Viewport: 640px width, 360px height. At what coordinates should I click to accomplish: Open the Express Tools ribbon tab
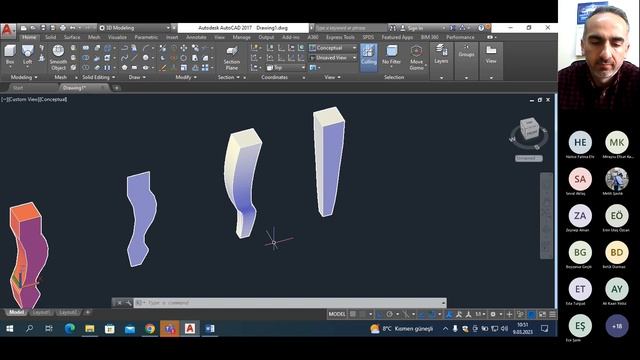(x=340, y=37)
